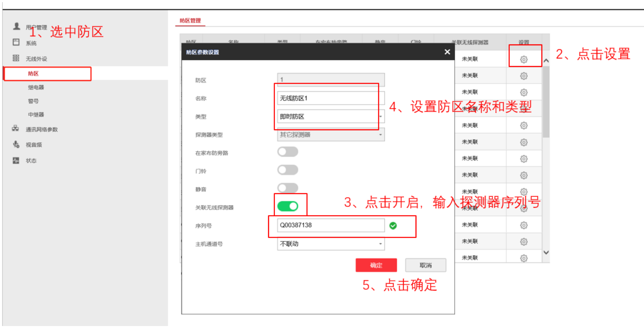Click the 关联无线探测器 column header
Screen dimensions: 644x329
[470, 43]
